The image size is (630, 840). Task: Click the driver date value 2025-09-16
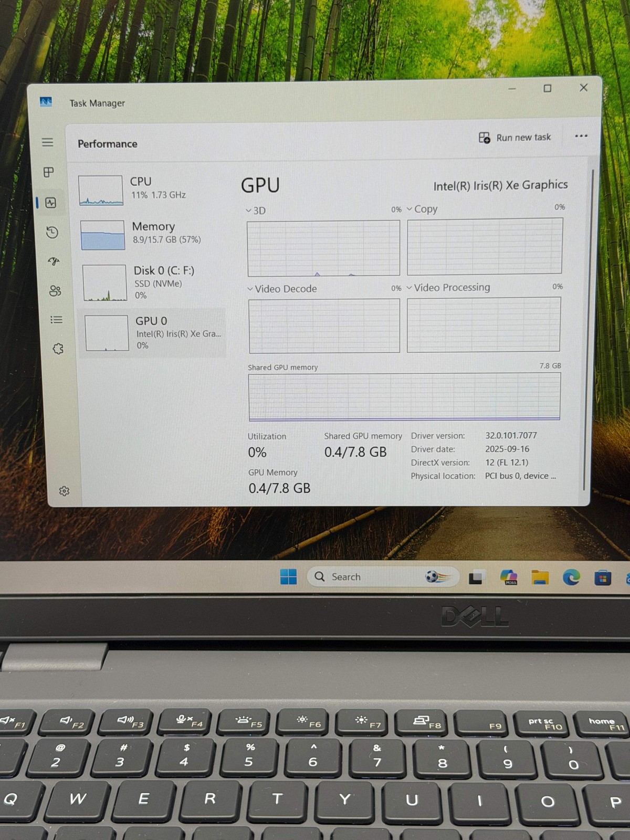507,449
